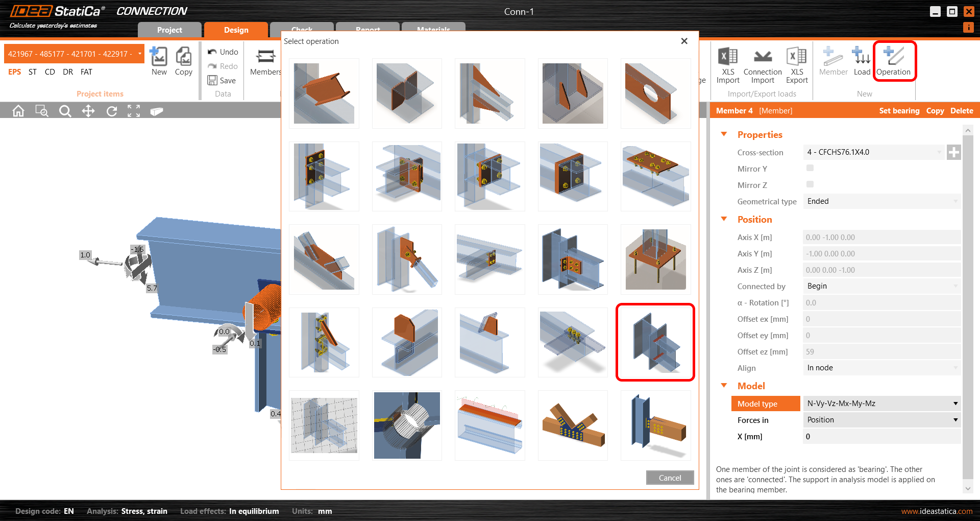Open the Geometrical type dropdown

(x=882, y=201)
